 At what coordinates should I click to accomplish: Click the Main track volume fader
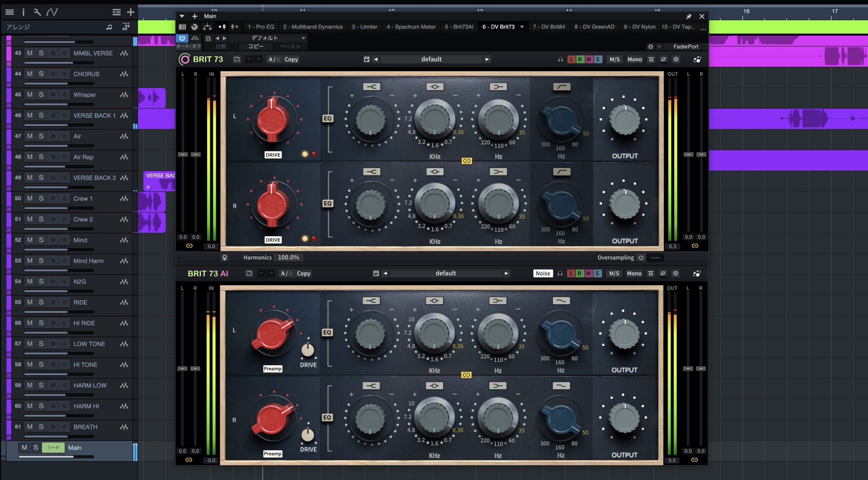[56, 457]
